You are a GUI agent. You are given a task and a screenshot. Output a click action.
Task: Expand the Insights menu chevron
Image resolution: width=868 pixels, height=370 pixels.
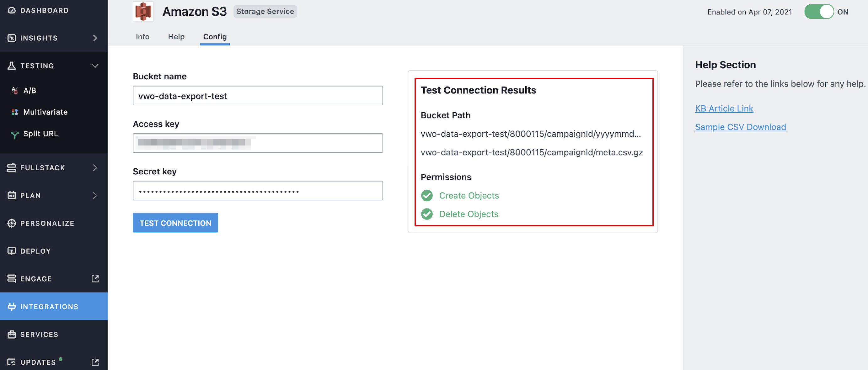pyautogui.click(x=95, y=38)
